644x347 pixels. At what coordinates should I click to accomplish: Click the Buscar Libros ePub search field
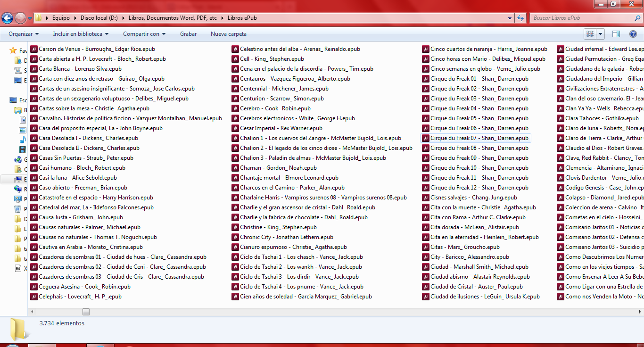point(582,18)
